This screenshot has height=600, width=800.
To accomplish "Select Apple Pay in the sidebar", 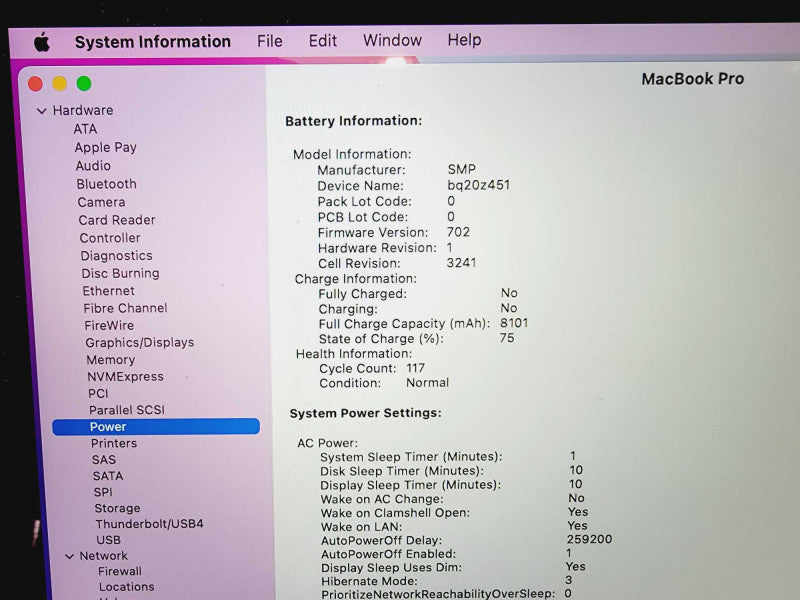I will click(x=106, y=147).
